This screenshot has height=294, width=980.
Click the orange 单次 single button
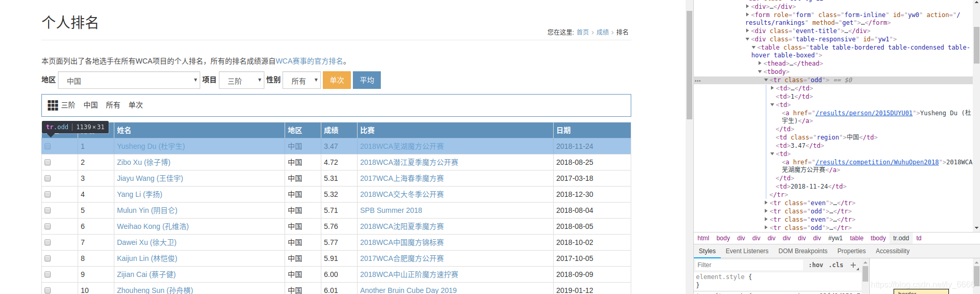[x=337, y=80]
